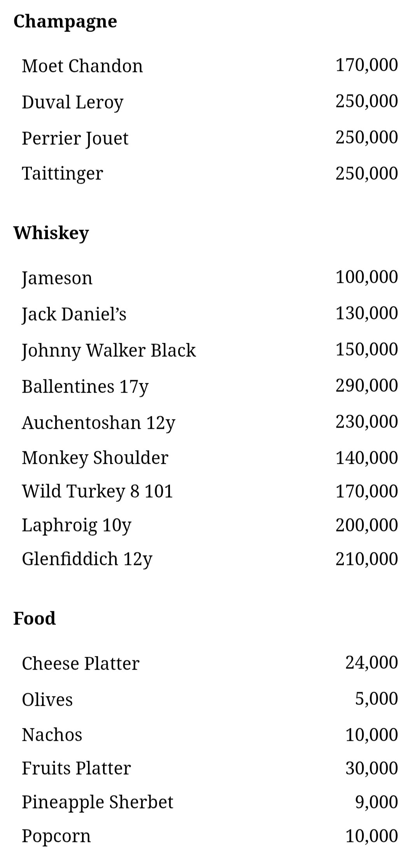Select Ballentines 17y whiskey
This screenshot has height=868, width=420.
coord(210,386)
